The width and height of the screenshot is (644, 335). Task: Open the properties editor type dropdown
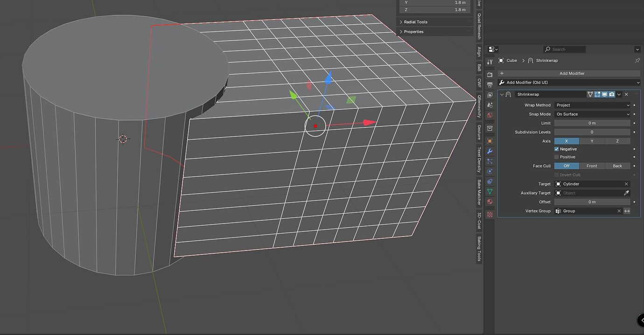coord(493,49)
